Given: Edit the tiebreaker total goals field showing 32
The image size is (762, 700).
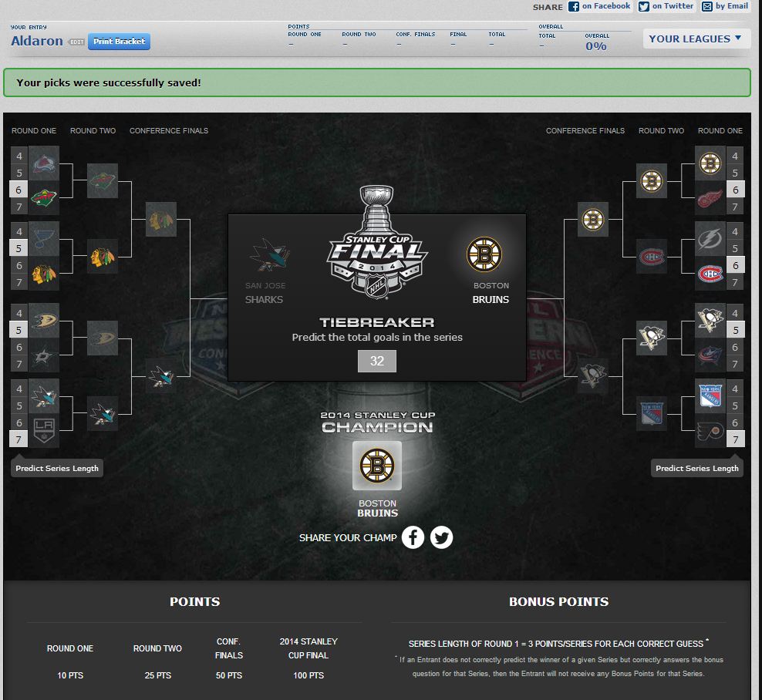Looking at the screenshot, I should point(377,361).
